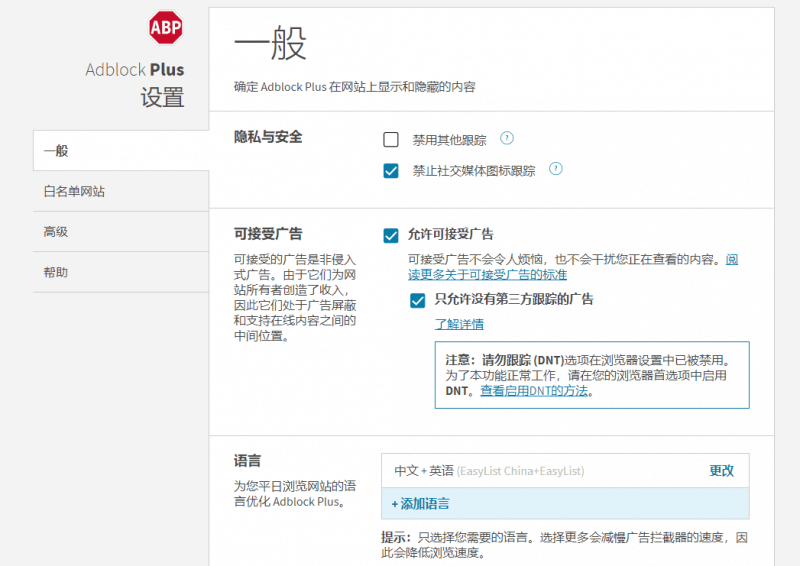Click the 注意 DNT notice text
The height and width of the screenshot is (566, 800).
(589, 375)
